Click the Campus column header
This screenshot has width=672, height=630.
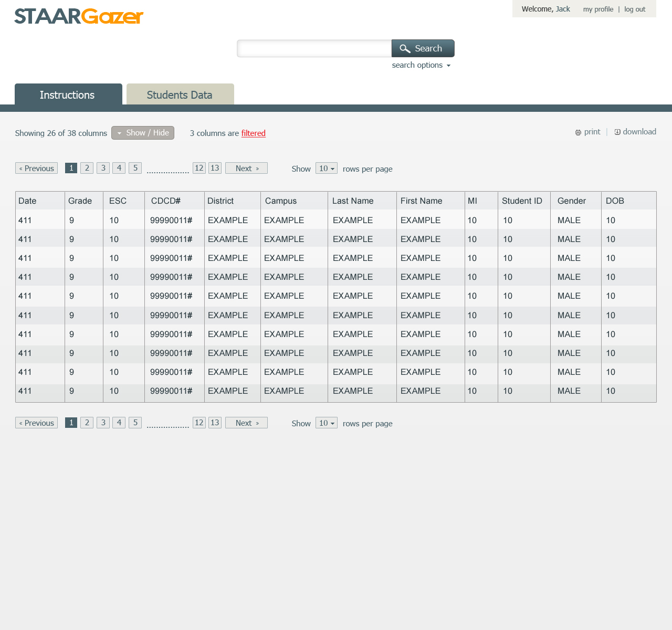click(295, 201)
